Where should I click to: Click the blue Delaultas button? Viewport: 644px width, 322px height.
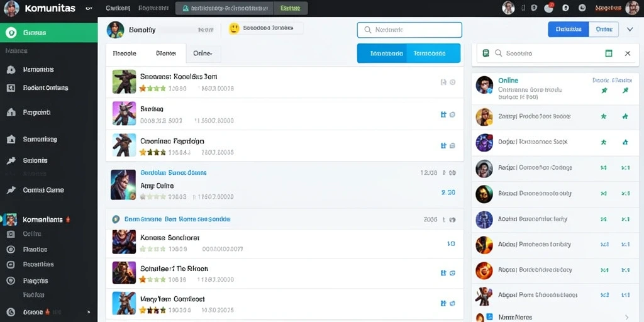coord(569,29)
